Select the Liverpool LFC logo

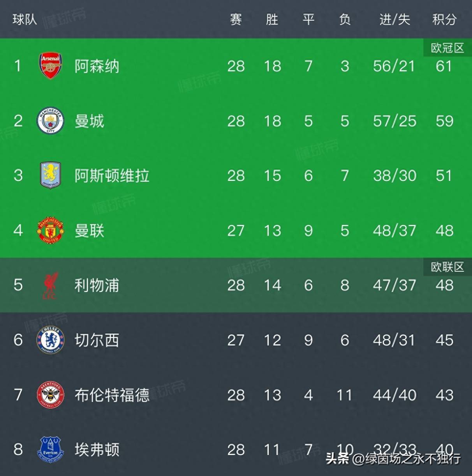pos(50,285)
